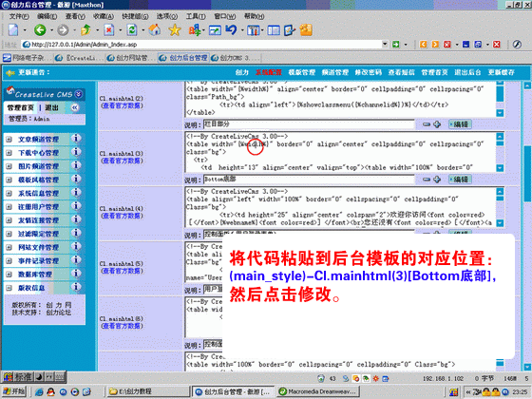Open E:\创力教程 folder taskbar button

click(147, 391)
